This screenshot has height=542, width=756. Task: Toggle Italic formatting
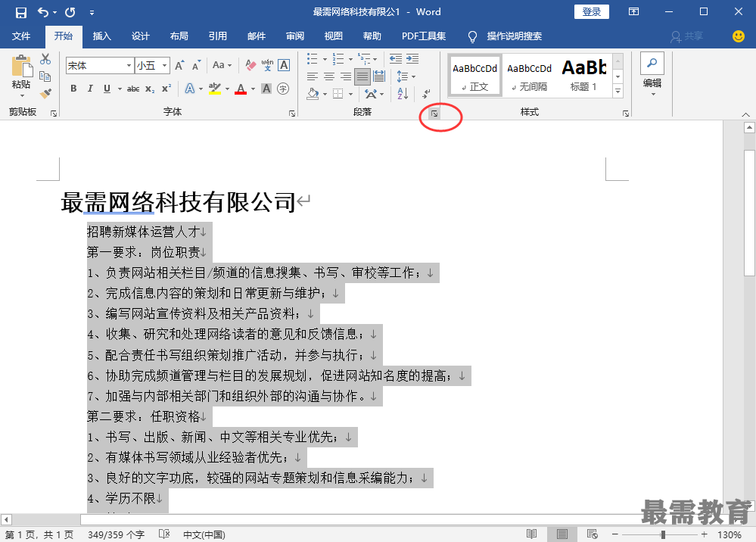90,89
